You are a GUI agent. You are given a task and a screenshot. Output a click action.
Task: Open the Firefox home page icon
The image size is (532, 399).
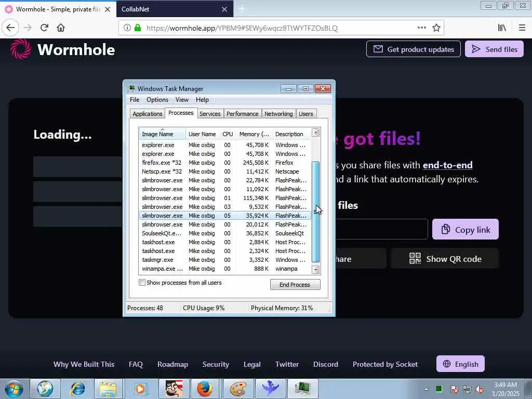[61, 28]
